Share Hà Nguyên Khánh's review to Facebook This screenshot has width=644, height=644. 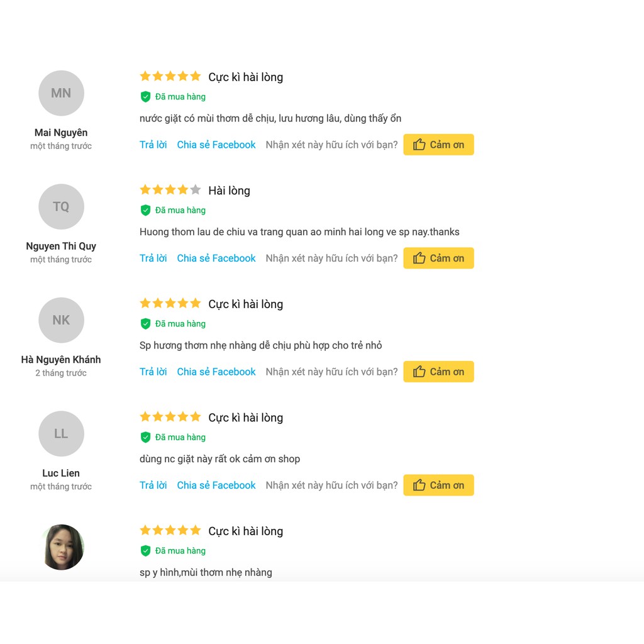coord(216,372)
